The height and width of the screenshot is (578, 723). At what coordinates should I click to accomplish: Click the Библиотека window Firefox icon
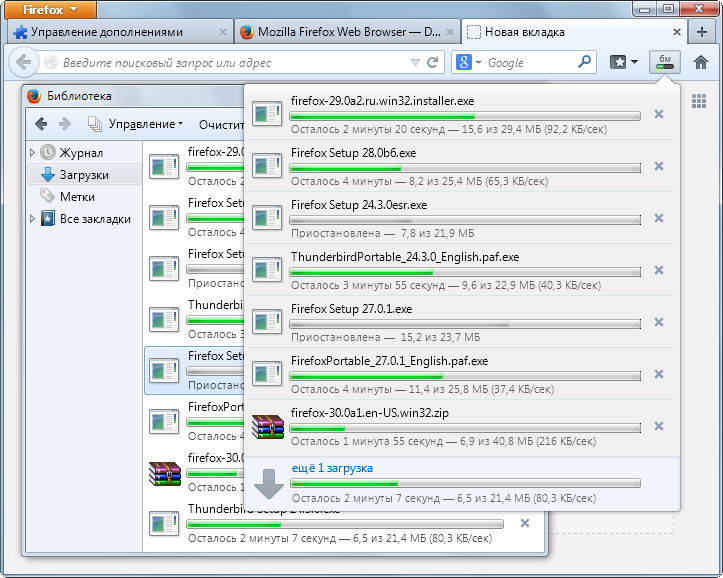[x=34, y=96]
